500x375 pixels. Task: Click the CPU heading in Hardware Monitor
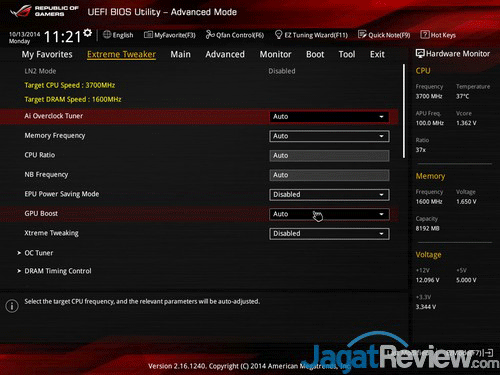click(x=423, y=71)
